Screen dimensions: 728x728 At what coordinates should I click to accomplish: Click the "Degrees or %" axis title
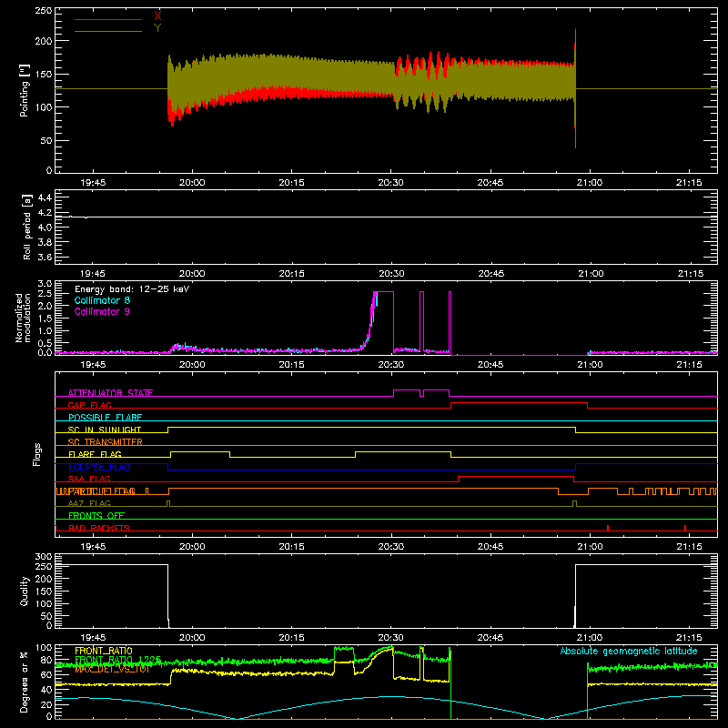[25, 682]
